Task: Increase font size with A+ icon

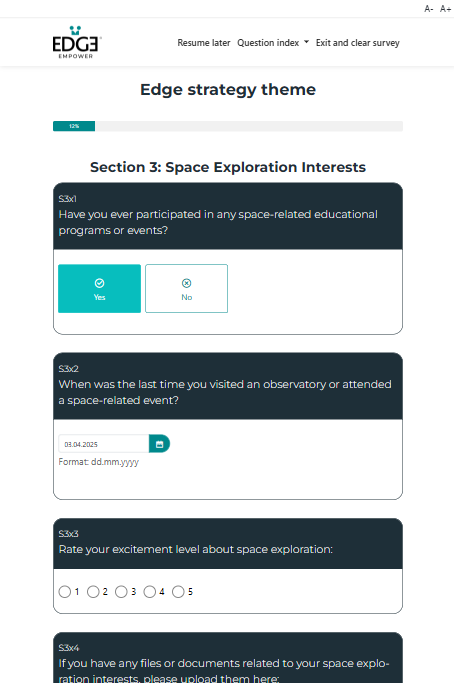Action: click(445, 9)
